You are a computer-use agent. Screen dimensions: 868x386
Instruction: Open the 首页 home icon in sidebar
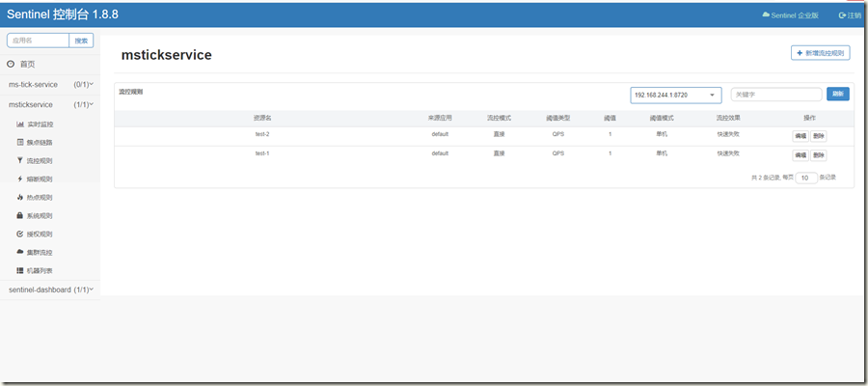pos(11,65)
